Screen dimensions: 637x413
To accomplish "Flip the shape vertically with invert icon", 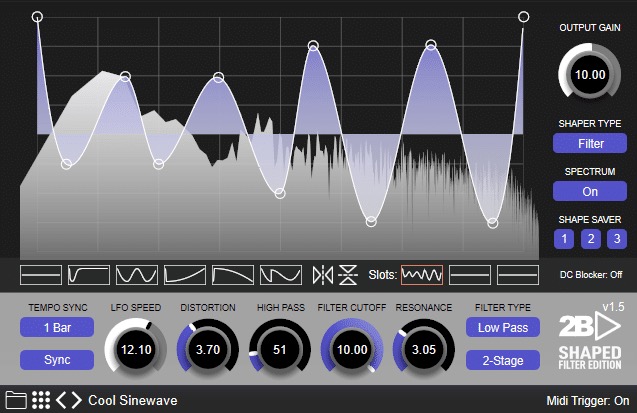I will click(x=348, y=275).
